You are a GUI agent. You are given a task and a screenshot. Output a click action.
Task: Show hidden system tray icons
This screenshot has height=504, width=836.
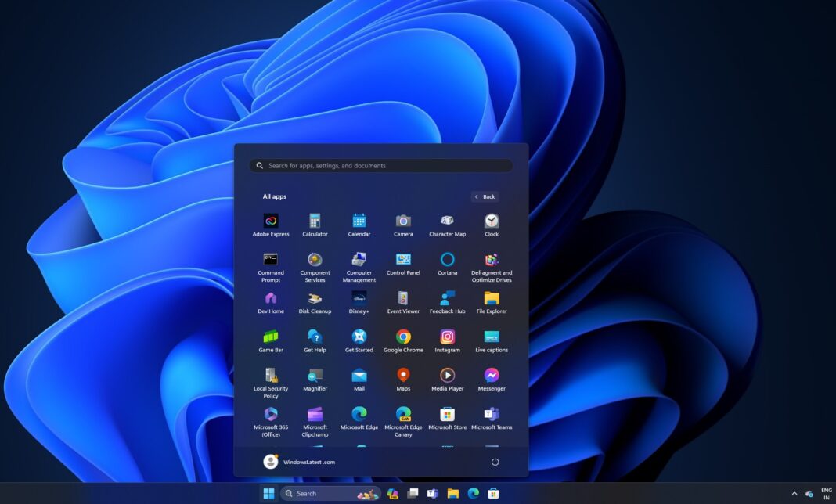[x=794, y=493]
